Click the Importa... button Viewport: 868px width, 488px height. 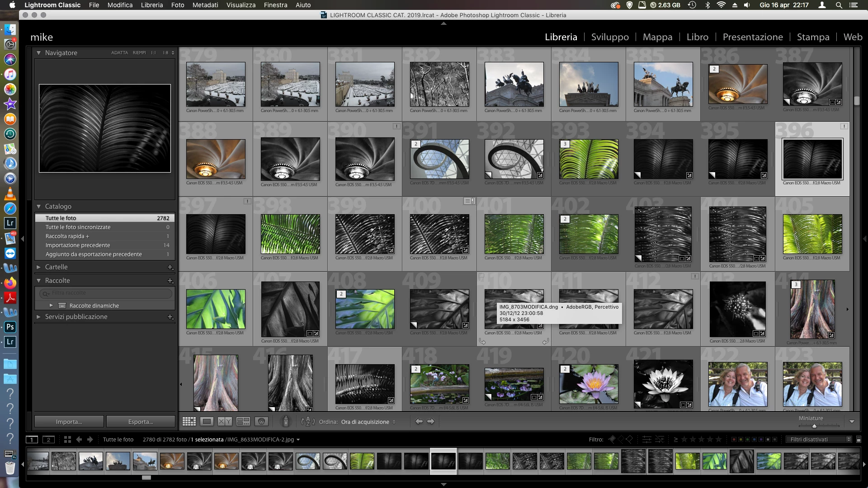point(69,422)
